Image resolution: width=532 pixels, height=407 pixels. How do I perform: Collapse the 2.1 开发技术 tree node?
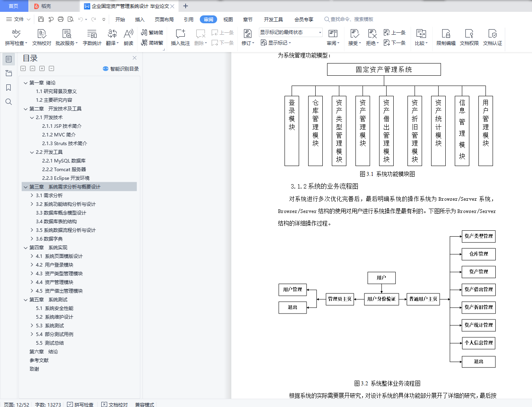pos(32,118)
